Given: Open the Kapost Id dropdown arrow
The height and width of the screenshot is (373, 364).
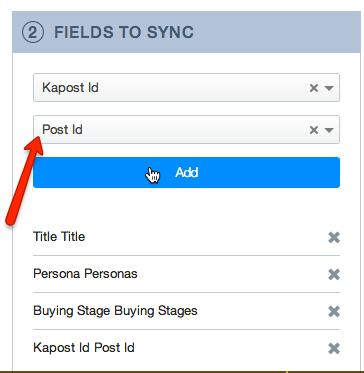Looking at the screenshot, I should click(329, 88).
